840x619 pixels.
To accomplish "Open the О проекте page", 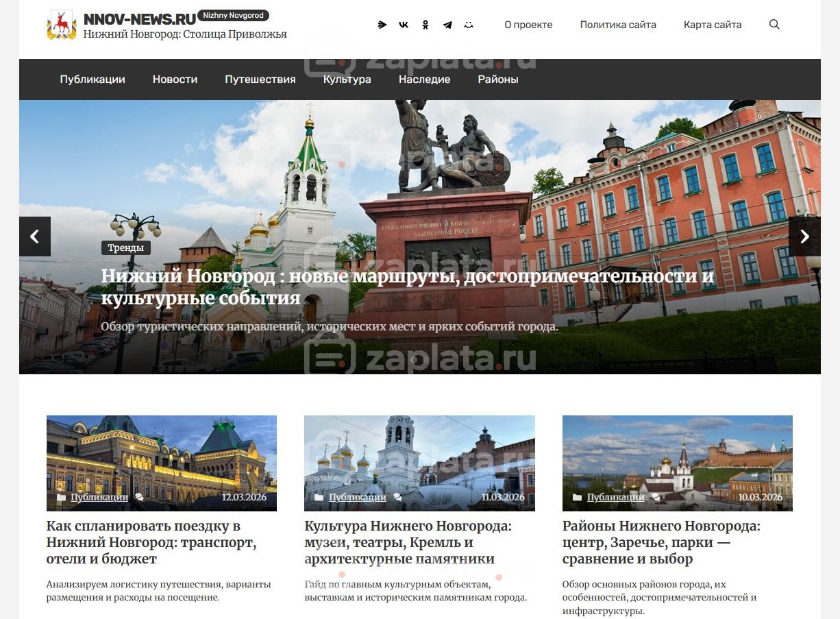I will (528, 25).
